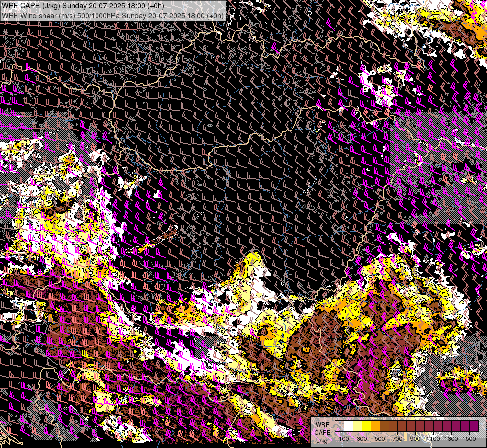487x448 pixels.
Task: Click the WRF label in the legend
Action: click(x=322, y=425)
